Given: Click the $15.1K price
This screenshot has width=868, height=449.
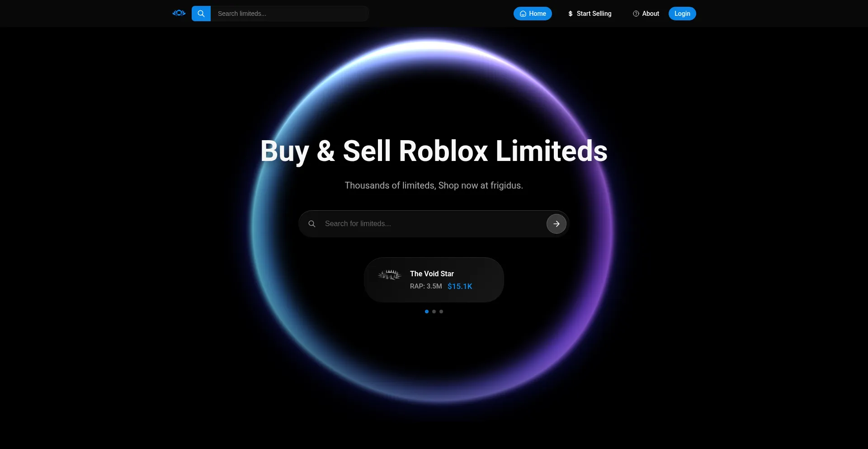Looking at the screenshot, I should point(460,286).
